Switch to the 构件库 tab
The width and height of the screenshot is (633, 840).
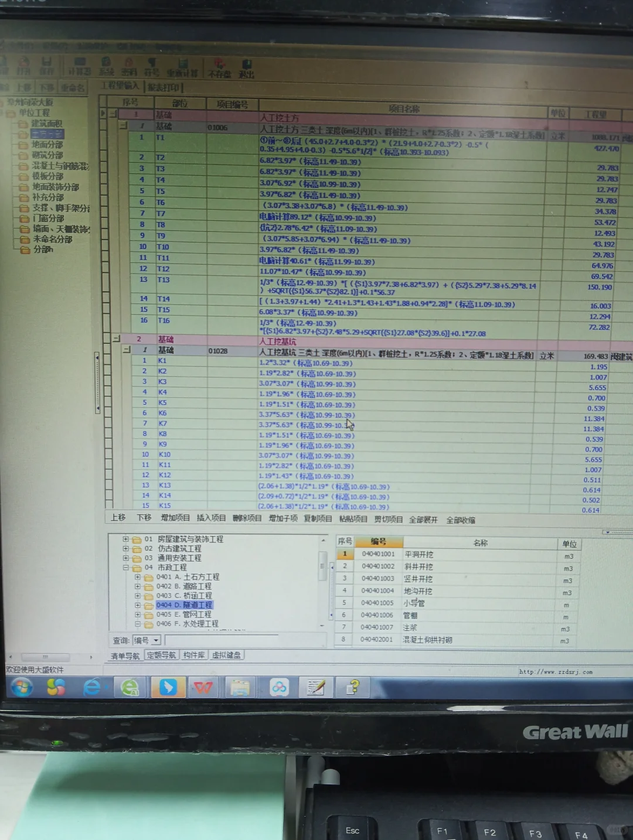click(x=194, y=655)
